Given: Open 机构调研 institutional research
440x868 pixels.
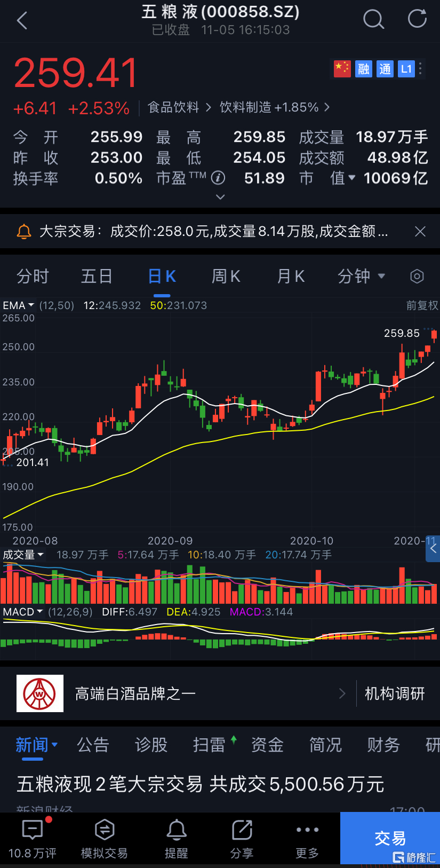Looking at the screenshot, I should point(395,693).
